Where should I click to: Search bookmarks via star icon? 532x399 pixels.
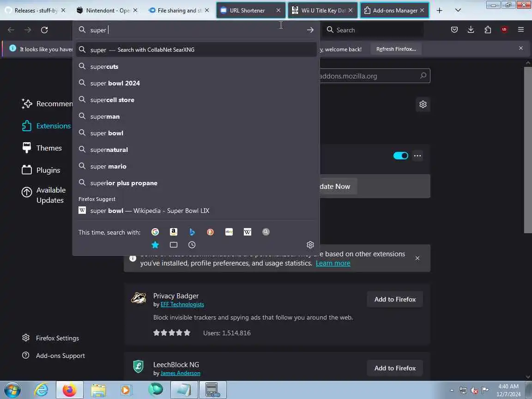pyautogui.click(x=155, y=245)
